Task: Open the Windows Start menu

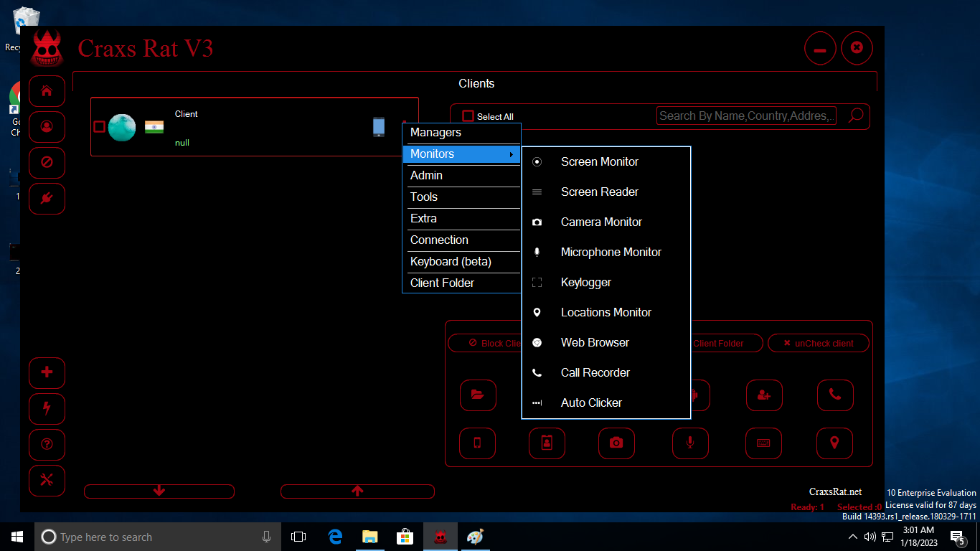Action: (17, 537)
